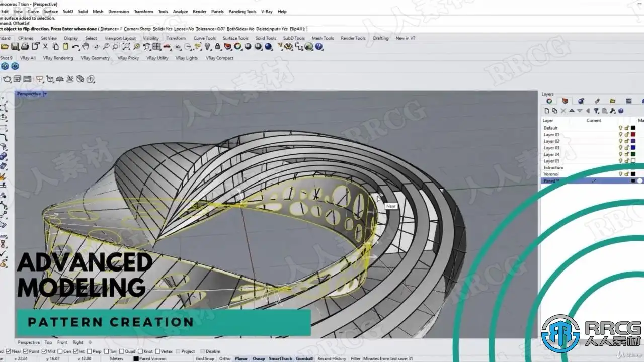Click the light bulb Hide objects icon
The width and height of the screenshot is (644, 362).
pos(207,46)
